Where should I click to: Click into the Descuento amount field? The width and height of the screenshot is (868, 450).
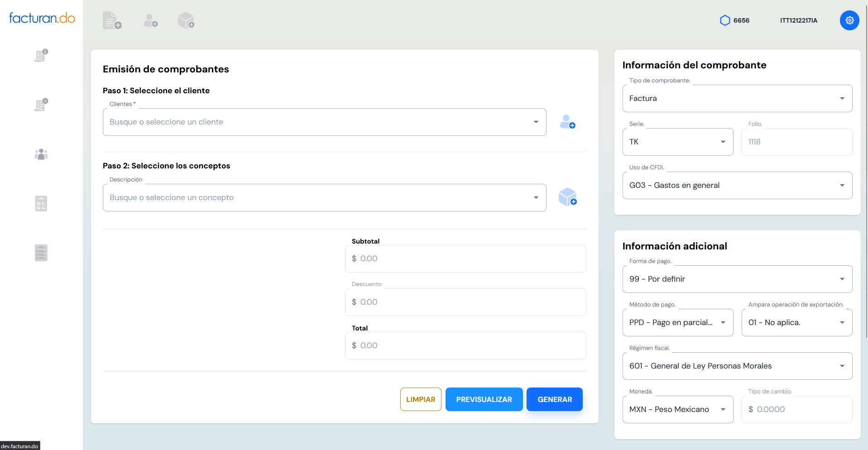click(x=465, y=302)
